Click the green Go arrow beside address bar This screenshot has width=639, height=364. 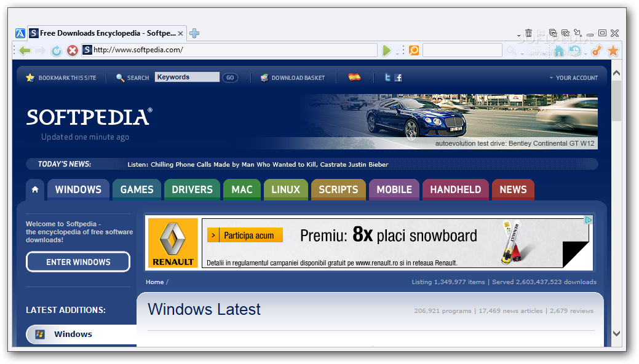pos(387,50)
